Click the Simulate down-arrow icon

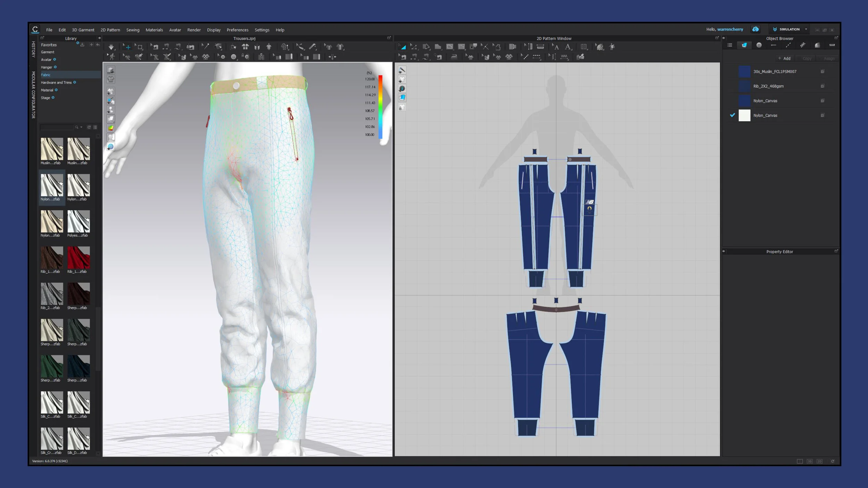pos(111,47)
